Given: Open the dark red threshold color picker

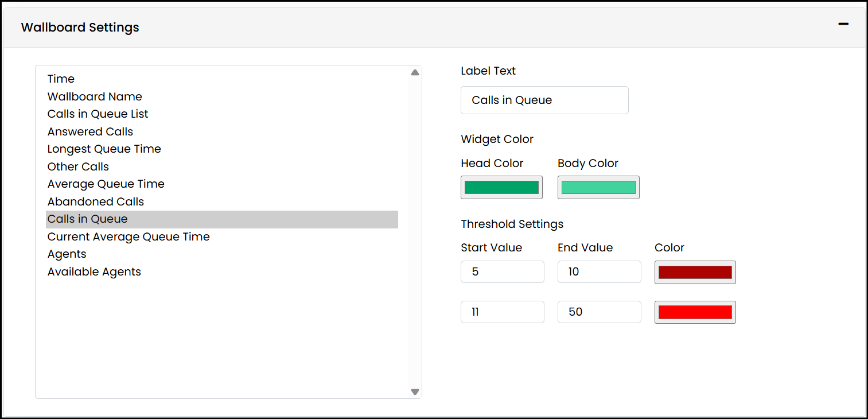Looking at the screenshot, I should pyautogui.click(x=695, y=272).
